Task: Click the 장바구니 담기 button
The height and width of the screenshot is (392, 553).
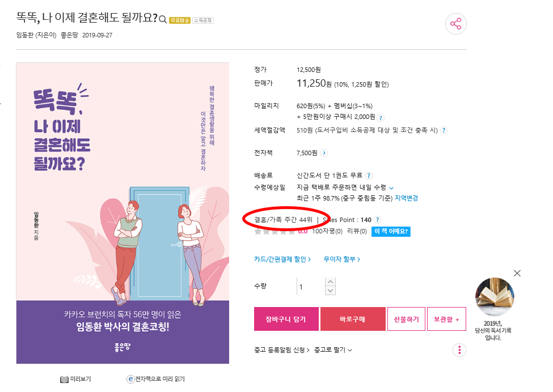Action: pyautogui.click(x=286, y=319)
